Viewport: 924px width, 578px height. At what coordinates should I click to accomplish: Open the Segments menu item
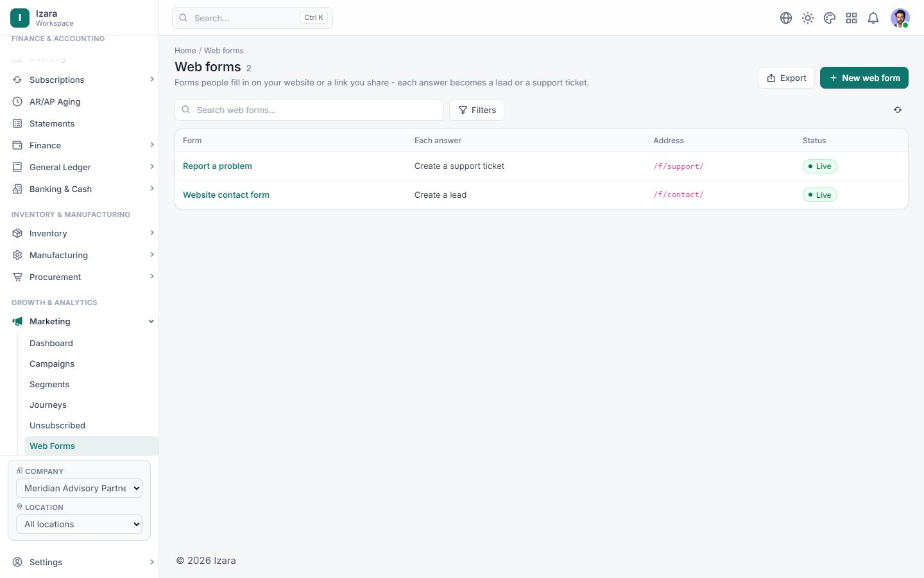49,384
